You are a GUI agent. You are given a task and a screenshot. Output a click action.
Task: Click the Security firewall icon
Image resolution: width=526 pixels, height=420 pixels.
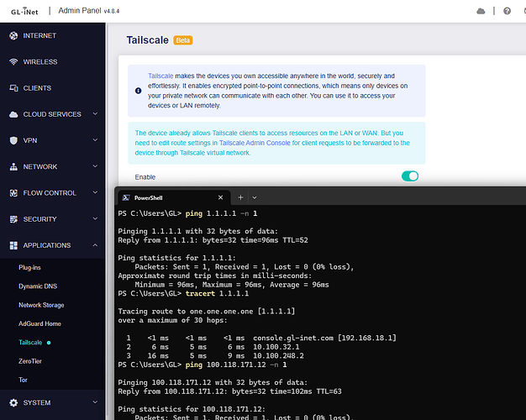click(13, 219)
